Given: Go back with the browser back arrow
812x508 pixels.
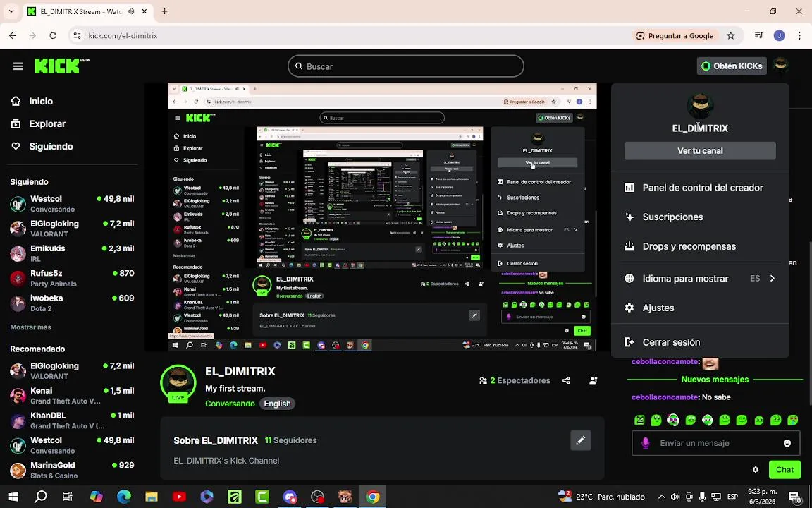Looking at the screenshot, I should click(13, 36).
